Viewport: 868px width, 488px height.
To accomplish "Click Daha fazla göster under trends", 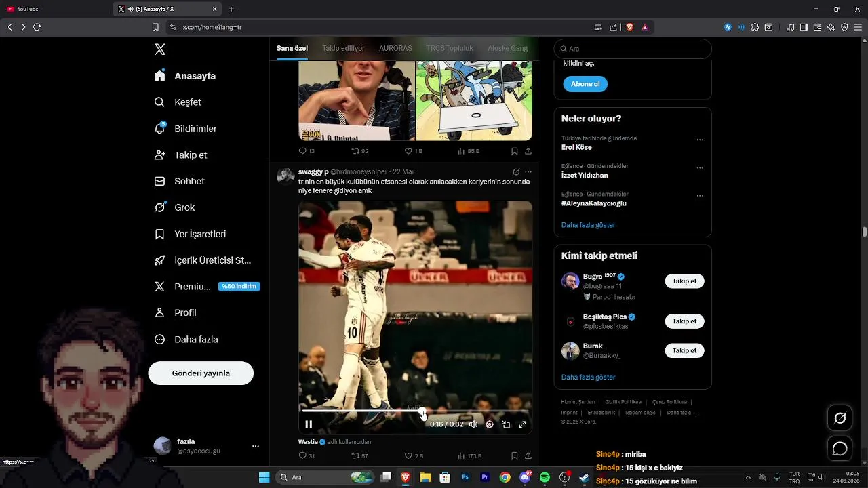I will pyautogui.click(x=589, y=225).
